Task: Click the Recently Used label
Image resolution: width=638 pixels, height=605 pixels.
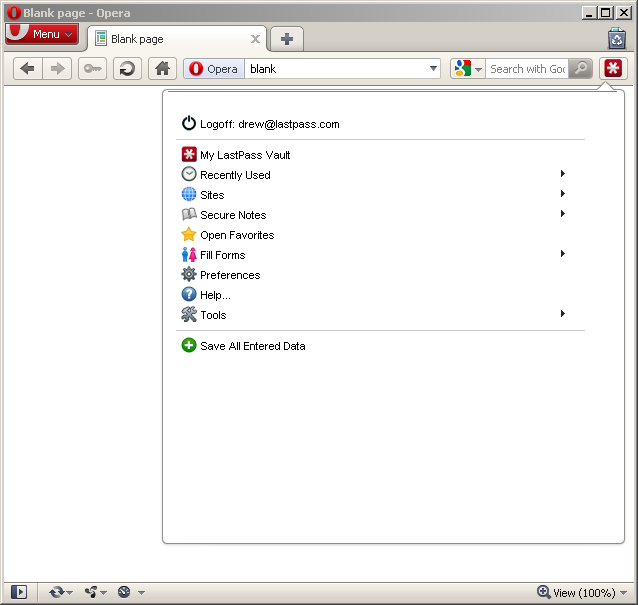Action: tap(235, 175)
